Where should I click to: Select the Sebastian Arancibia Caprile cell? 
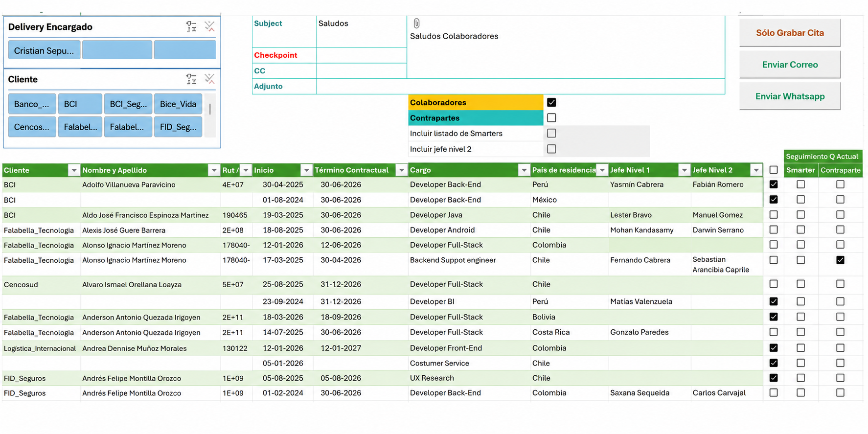click(727, 264)
